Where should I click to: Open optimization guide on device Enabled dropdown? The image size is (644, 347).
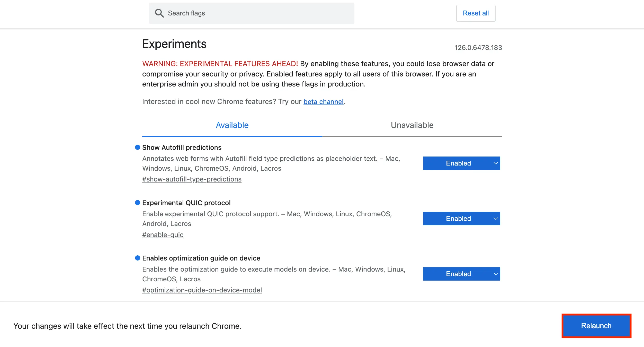click(x=458, y=274)
